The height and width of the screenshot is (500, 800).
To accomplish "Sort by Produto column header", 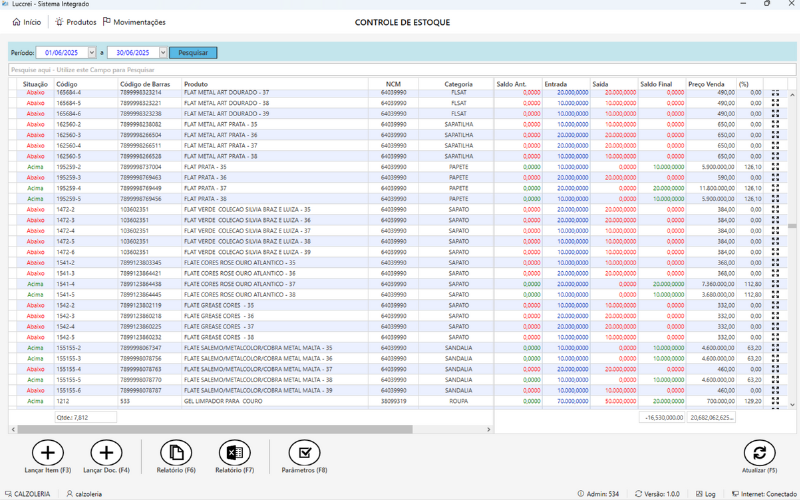I will click(x=196, y=84).
